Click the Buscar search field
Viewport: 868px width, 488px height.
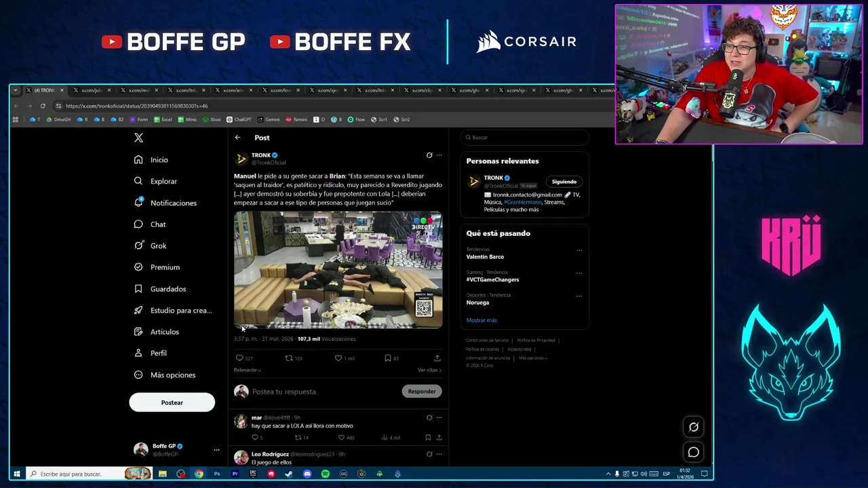[x=525, y=138]
